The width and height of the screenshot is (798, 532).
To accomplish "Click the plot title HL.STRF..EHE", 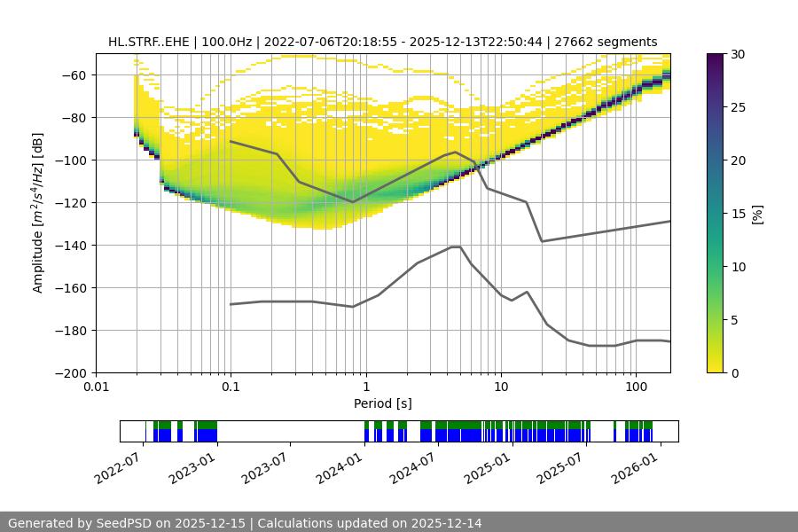I will tap(382, 42).
